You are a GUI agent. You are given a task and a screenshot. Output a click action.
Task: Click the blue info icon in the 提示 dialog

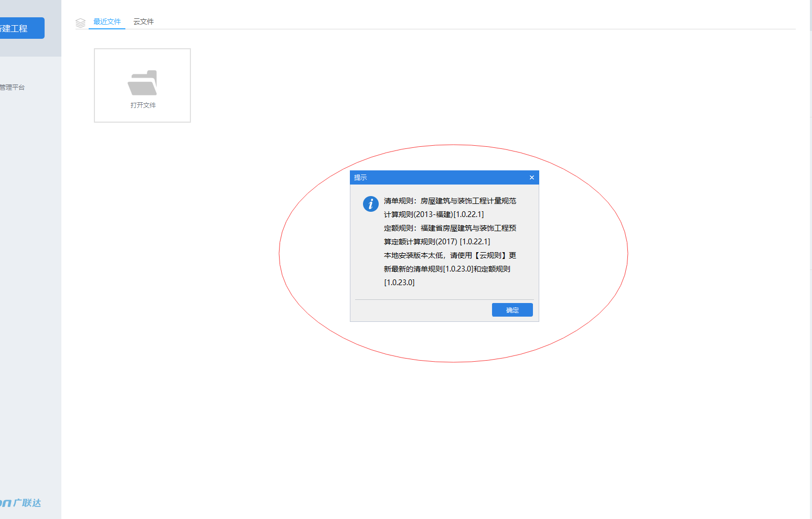[x=371, y=204]
